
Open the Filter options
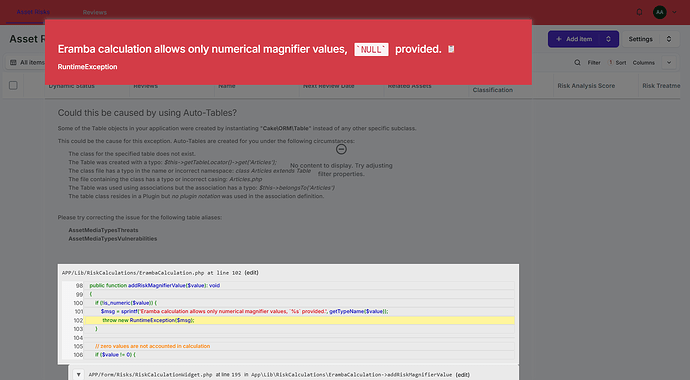tap(594, 63)
